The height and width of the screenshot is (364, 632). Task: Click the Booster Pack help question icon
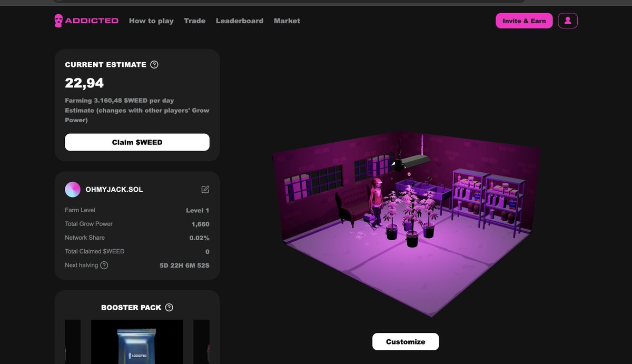point(169,308)
